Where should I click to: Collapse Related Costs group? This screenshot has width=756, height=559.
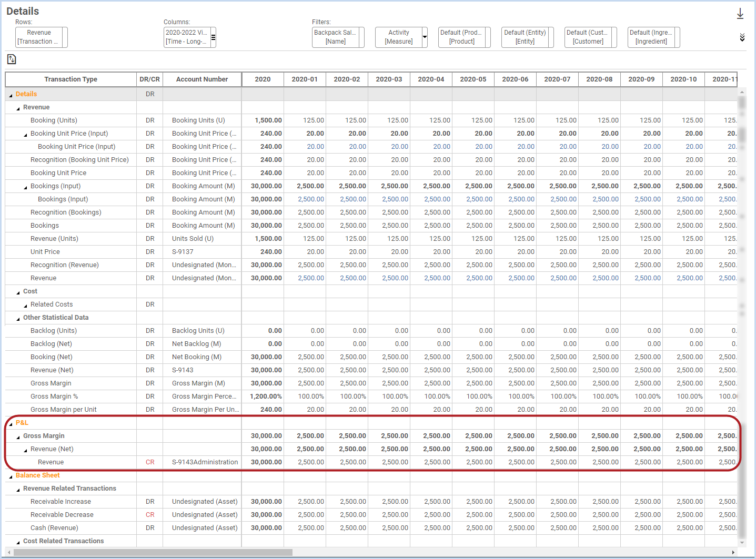25,306
